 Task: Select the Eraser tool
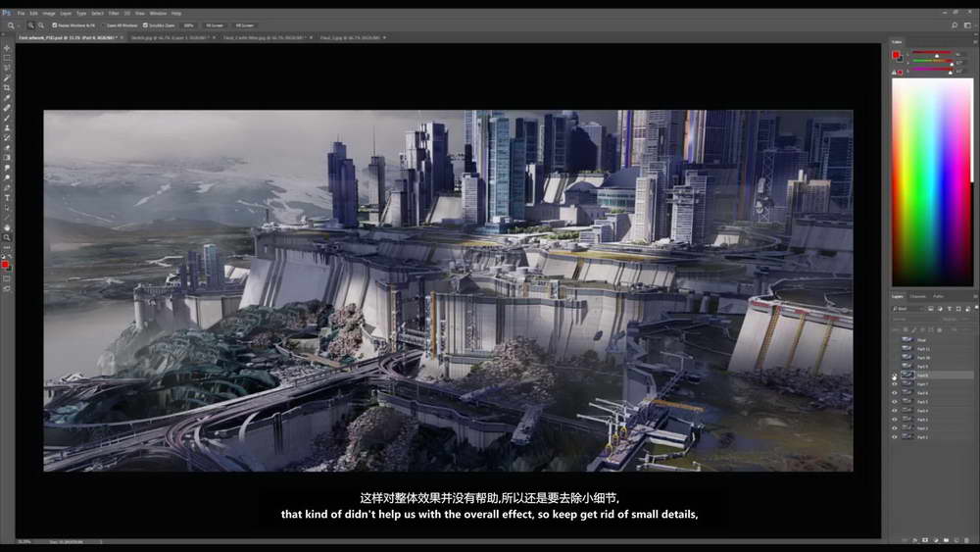pyautogui.click(x=7, y=147)
